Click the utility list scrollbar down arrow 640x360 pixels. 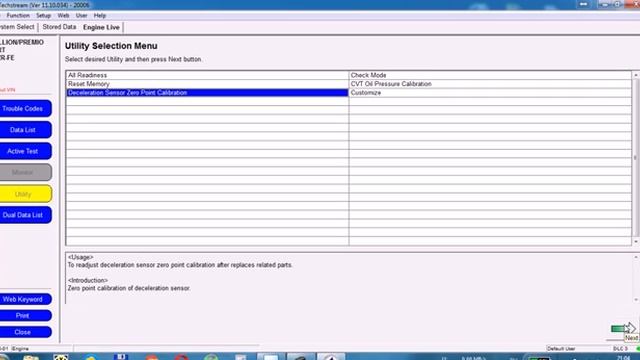pos(636,242)
